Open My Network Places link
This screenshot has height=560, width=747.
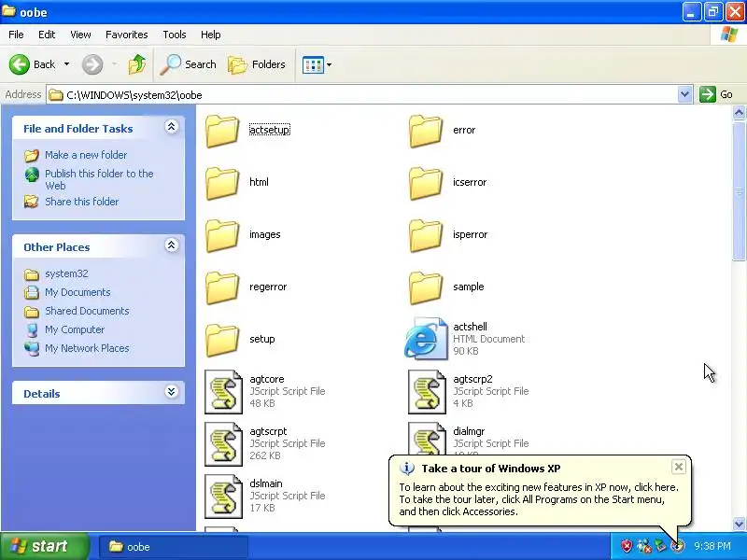(x=87, y=348)
